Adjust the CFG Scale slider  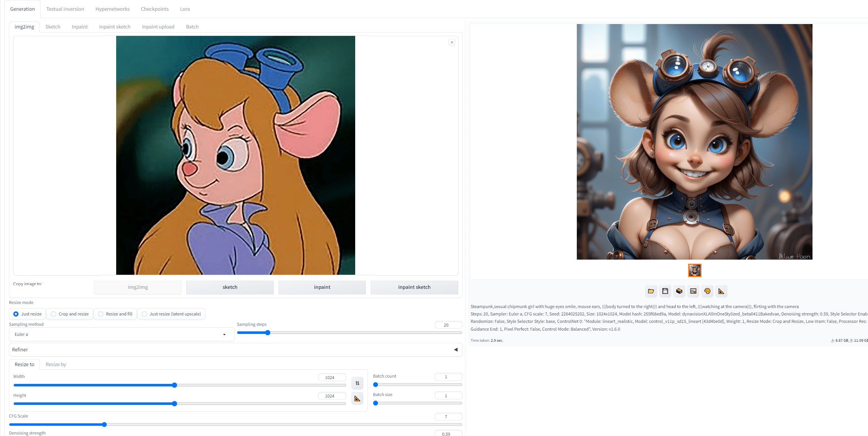(x=235, y=425)
